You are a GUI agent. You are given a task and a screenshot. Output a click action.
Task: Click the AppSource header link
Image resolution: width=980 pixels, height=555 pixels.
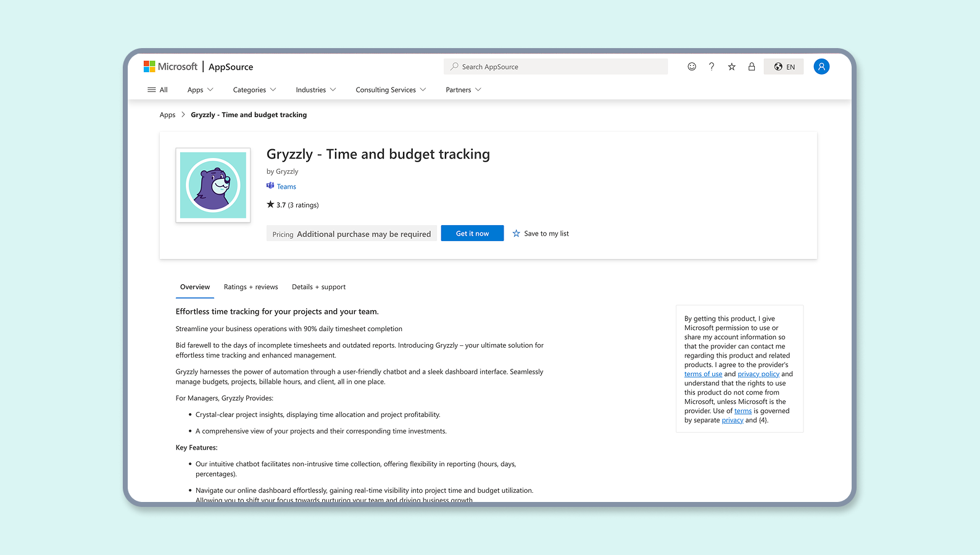[231, 67]
